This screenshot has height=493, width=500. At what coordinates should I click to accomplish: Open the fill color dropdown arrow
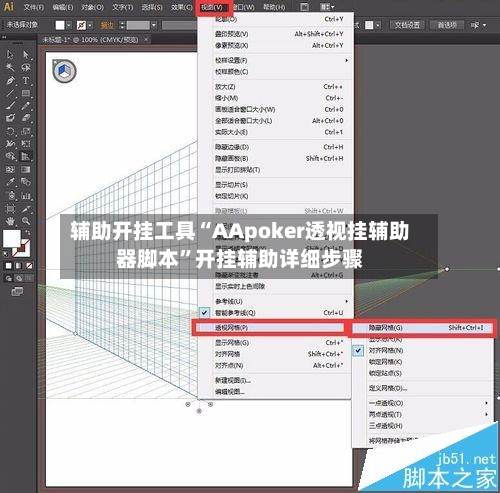[68, 25]
